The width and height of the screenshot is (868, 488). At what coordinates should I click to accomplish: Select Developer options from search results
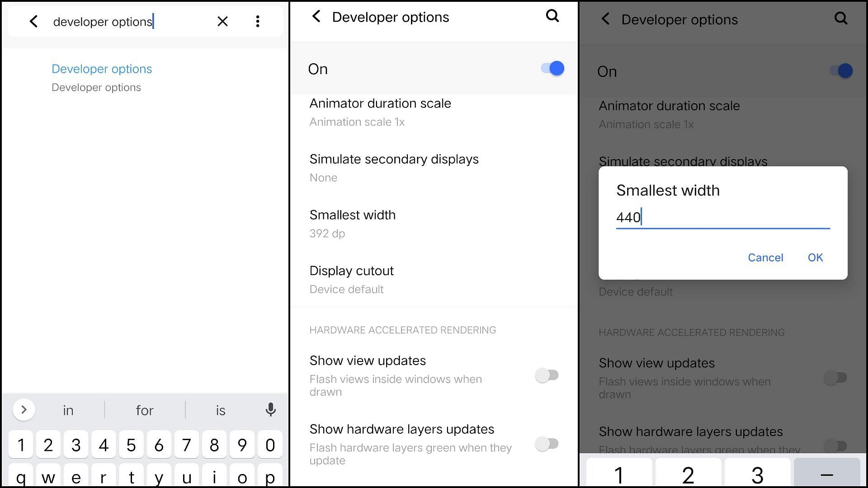101,68
